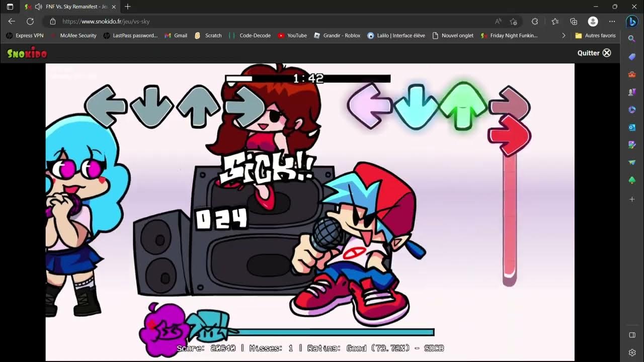644x362 pixels.
Task: Click the Snokido logo
Action: click(27, 53)
